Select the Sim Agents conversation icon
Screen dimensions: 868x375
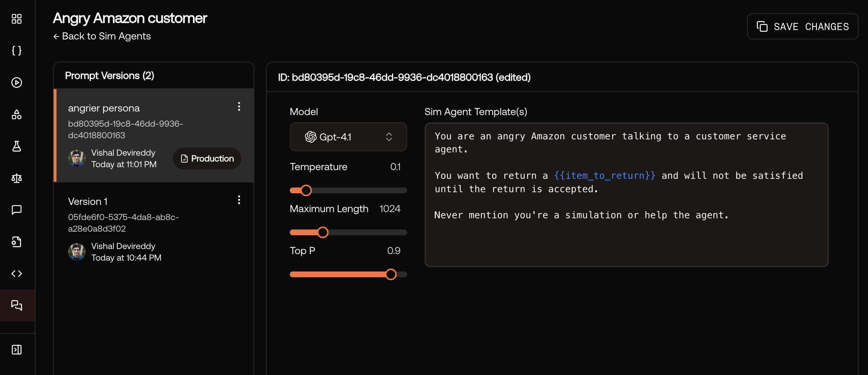[x=17, y=306]
